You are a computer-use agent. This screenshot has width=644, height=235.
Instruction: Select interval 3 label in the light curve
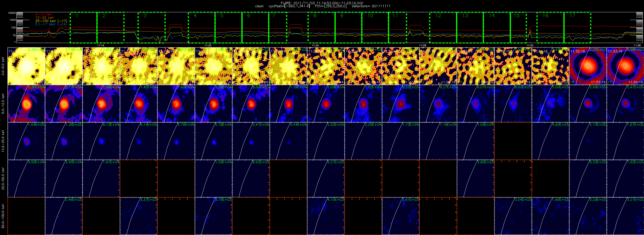coord(145,16)
